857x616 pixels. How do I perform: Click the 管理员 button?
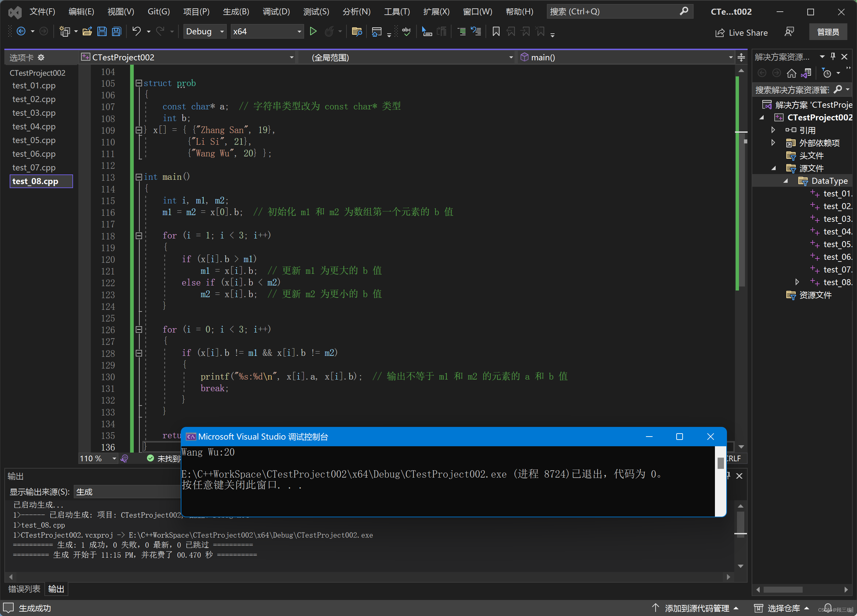click(828, 32)
